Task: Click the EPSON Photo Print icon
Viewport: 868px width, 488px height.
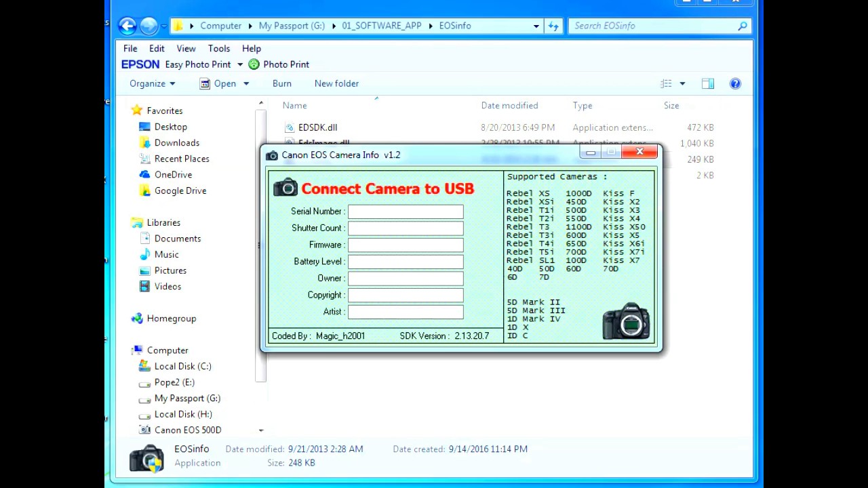Action: click(x=254, y=64)
